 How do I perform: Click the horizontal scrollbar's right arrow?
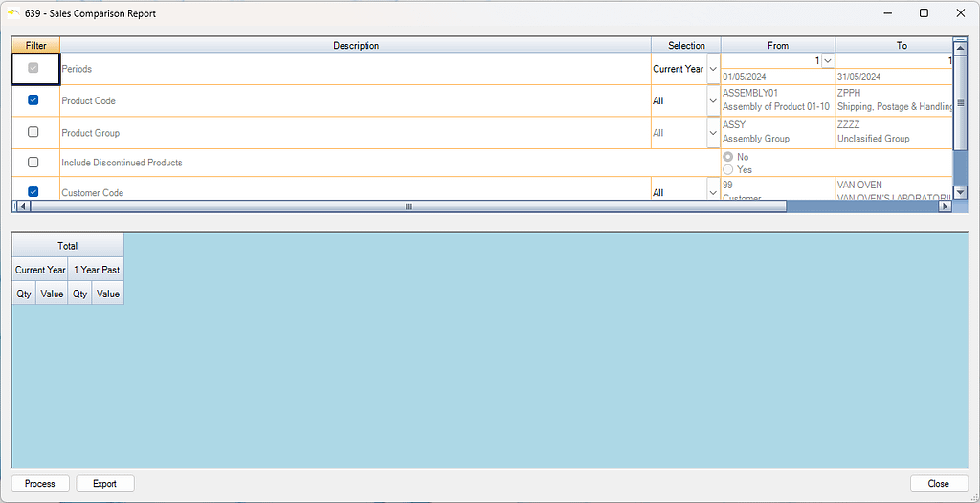947,207
